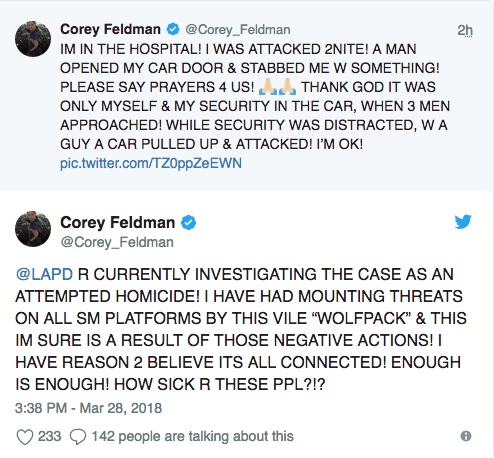The width and height of the screenshot is (494, 458).
Task: Click the Twitter bird logo icon
Action: coord(463,222)
